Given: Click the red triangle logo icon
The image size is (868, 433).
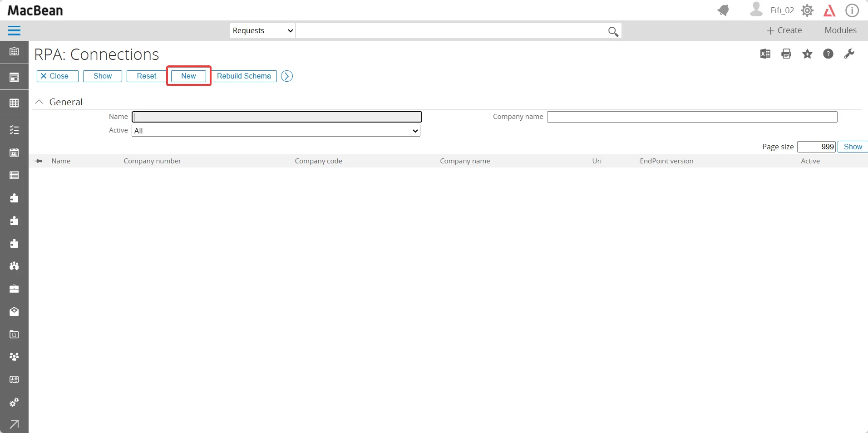Looking at the screenshot, I should [x=829, y=10].
